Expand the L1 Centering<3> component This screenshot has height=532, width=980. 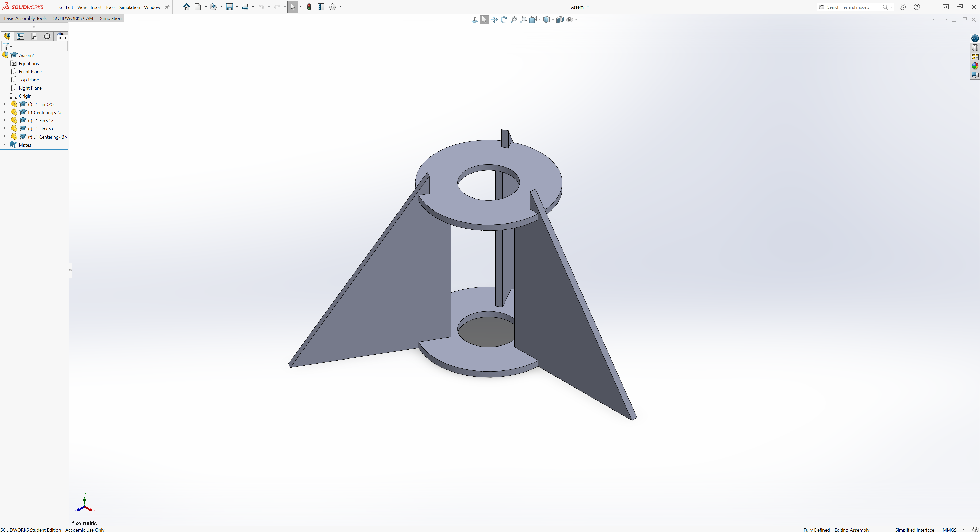click(x=5, y=137)
